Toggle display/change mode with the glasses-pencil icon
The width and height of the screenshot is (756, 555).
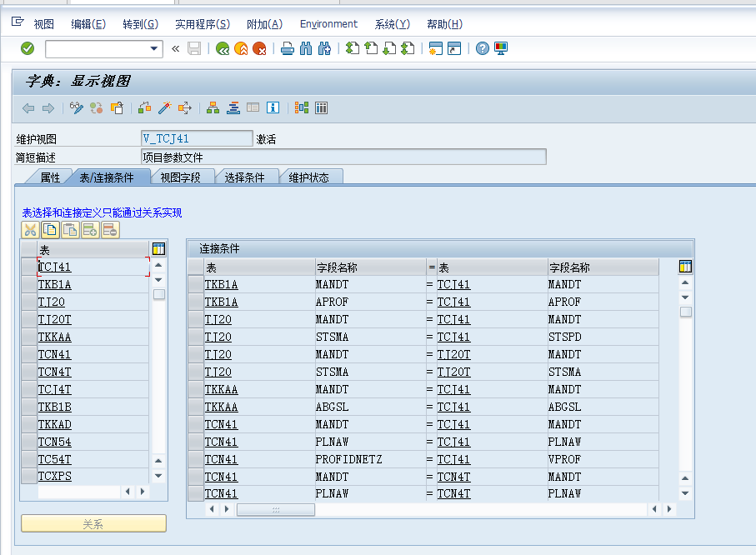tap(77, 107)
